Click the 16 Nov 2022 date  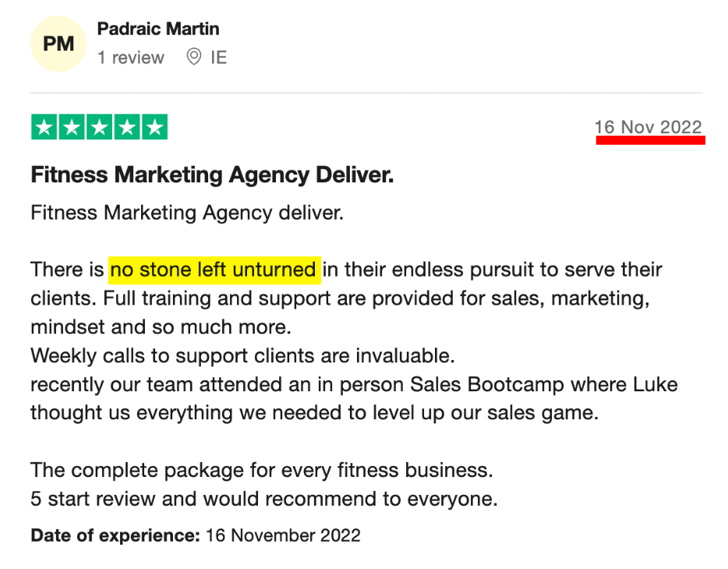[x=648, y=127]
